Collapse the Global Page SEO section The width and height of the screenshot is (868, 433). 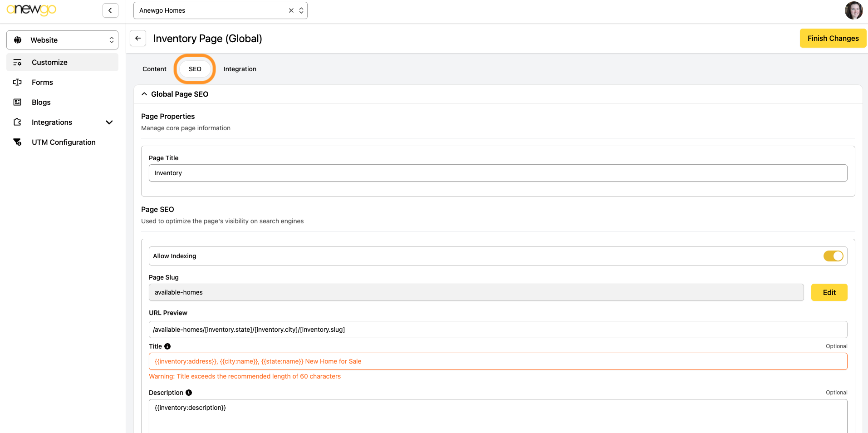pos(144,94)
